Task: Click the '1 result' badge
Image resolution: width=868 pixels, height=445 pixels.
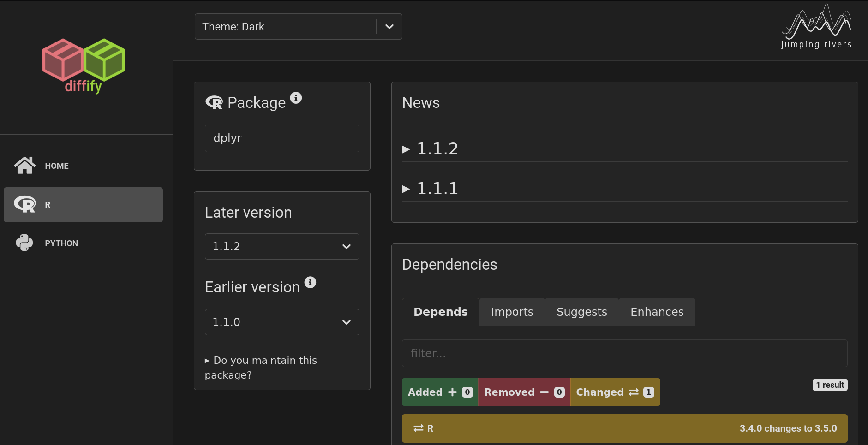Action: point(830,385)
